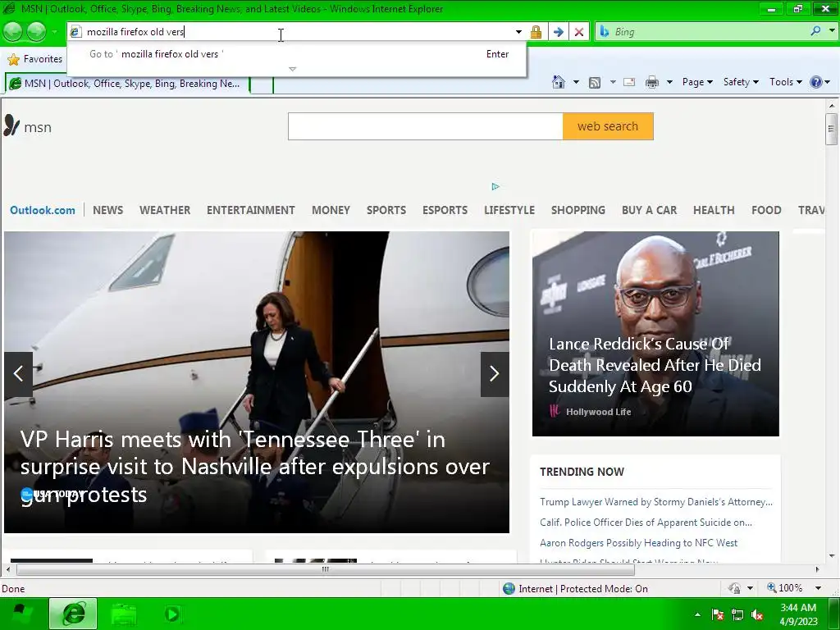Image resolution: width=840 pixels, height=630 pixels.
Task: Open the Favorites star button
Action: (35, 59)
